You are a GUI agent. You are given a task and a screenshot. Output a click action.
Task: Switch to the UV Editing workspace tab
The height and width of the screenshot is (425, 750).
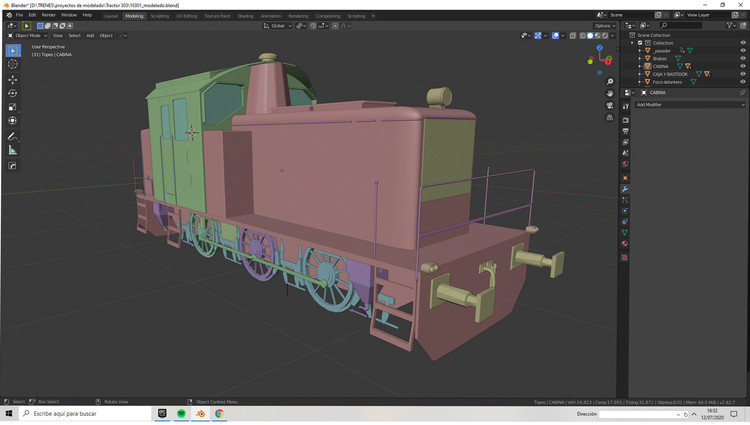click(187, 16)
